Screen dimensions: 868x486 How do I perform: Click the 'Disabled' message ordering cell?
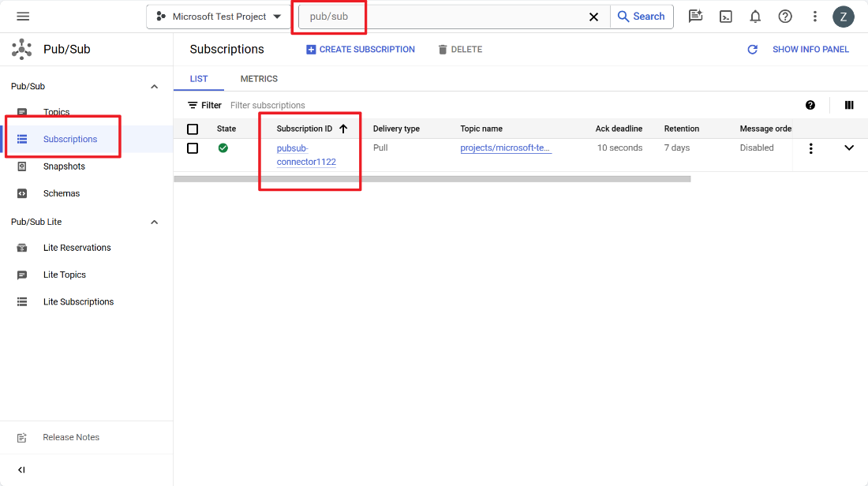pyautogui.click(x=757, y=148)
